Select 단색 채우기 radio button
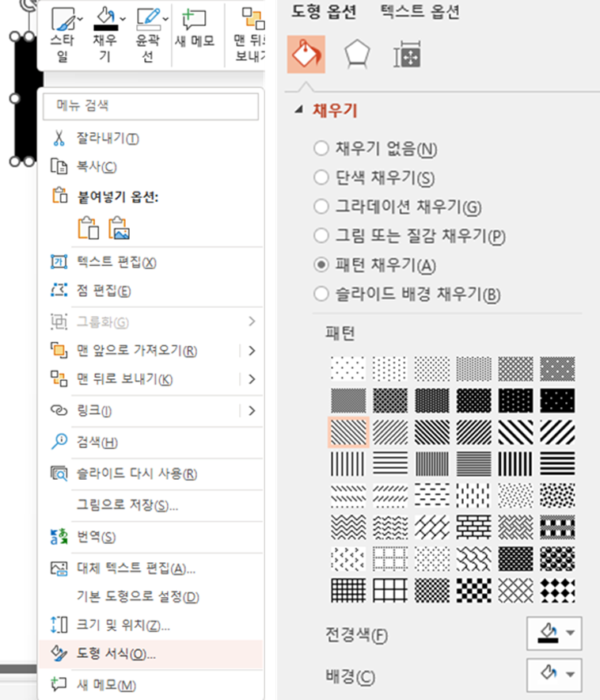The width and height of the screenshot is (600, 700). (x=321, y=177)
